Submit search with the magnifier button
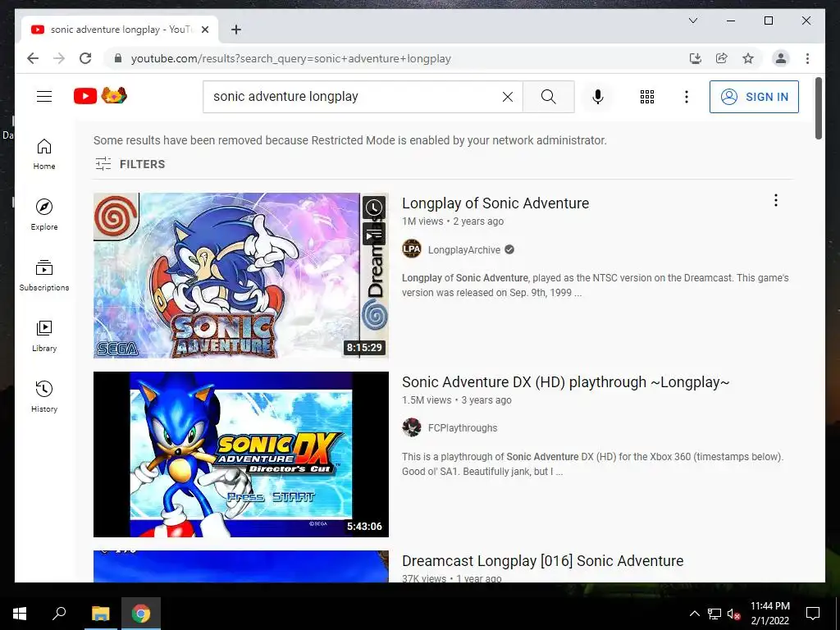Viewport: 840px width, 630px height. (x=548, y=97)
